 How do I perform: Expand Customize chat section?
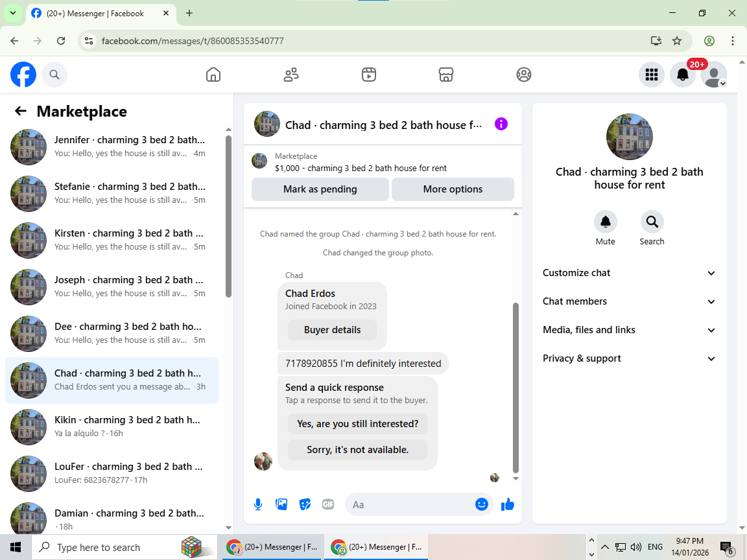[x=629, y=273]
